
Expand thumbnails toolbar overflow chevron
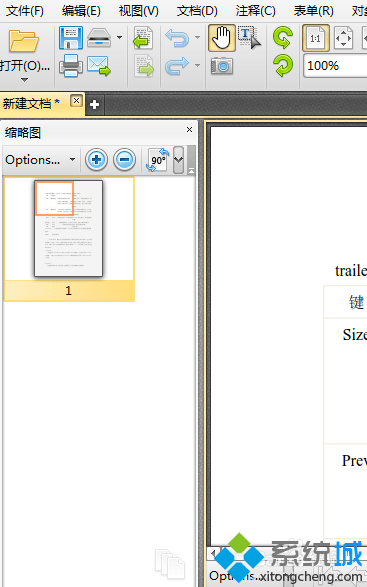point(179,160)
